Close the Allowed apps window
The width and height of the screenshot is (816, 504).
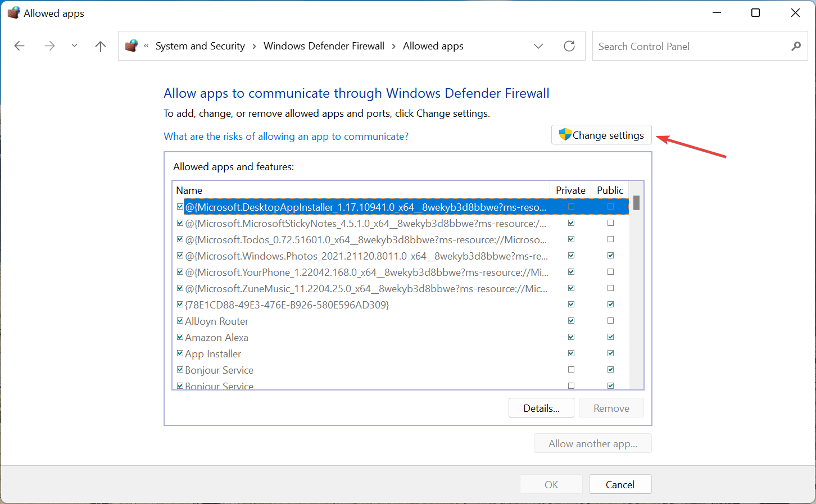tap(795, 13)
